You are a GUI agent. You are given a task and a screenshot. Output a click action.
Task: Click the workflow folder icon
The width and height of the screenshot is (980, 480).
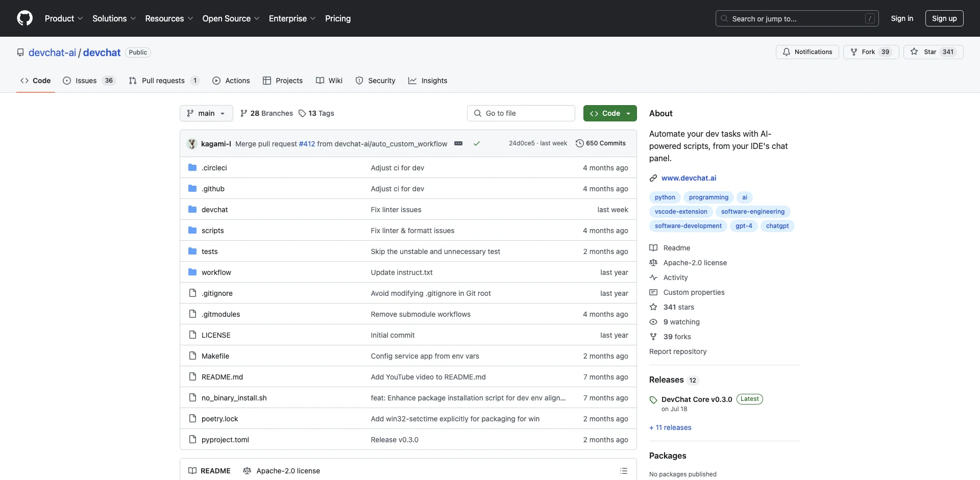click(192, 272)
